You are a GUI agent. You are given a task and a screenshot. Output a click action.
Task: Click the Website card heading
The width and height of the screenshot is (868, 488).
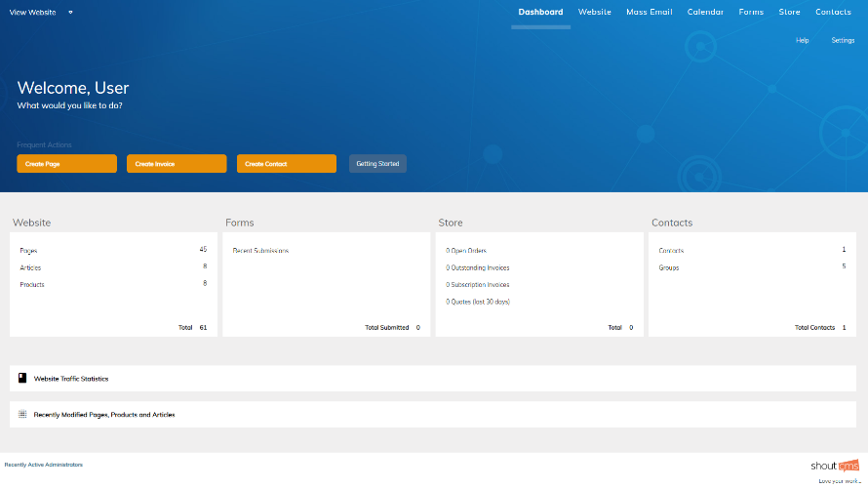click(x=31, y=223)
